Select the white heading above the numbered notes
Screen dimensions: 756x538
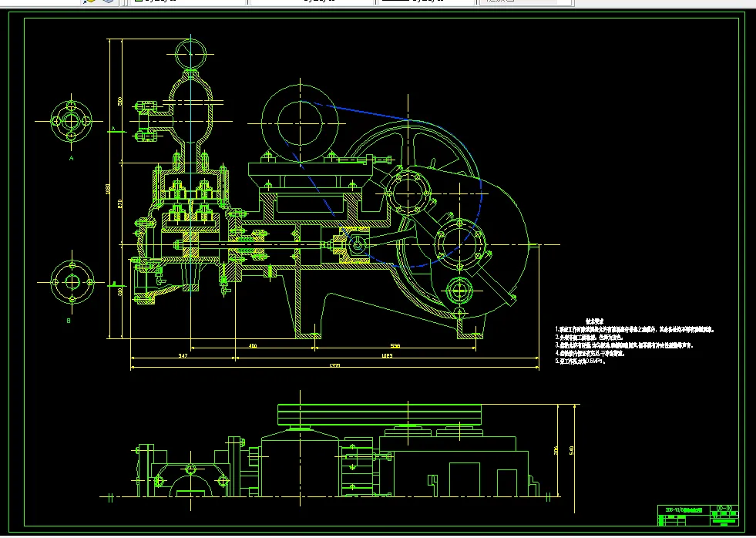594,321
